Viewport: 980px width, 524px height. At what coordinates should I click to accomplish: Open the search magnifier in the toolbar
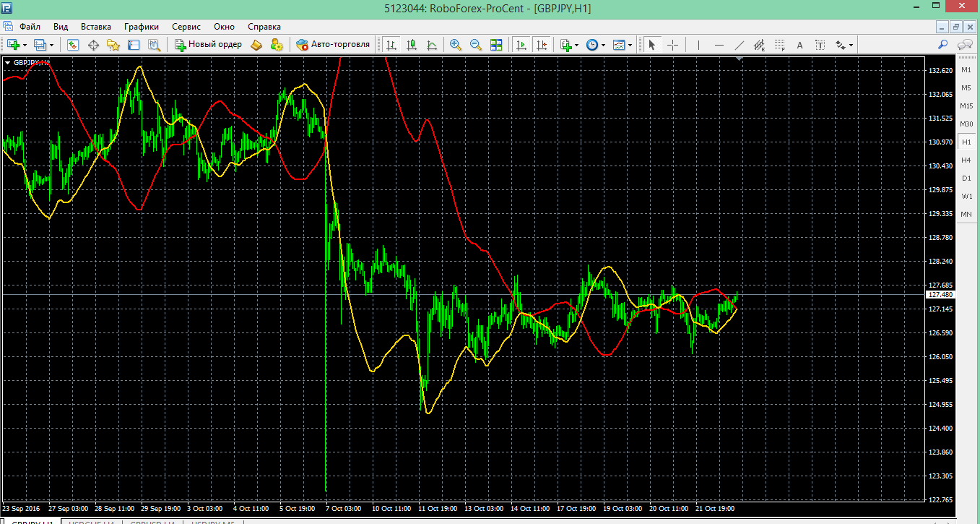coord(942,45)
